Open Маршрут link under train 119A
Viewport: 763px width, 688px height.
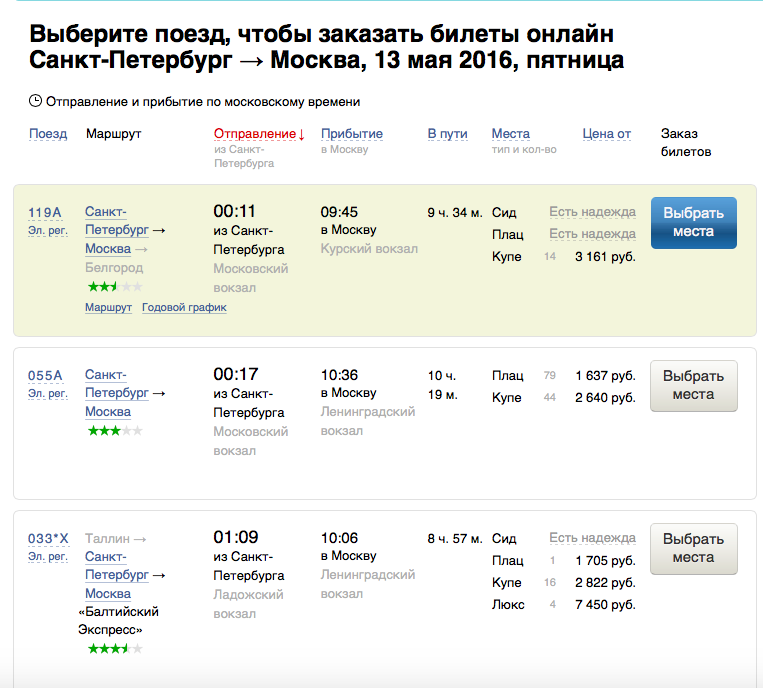(108, 308)
